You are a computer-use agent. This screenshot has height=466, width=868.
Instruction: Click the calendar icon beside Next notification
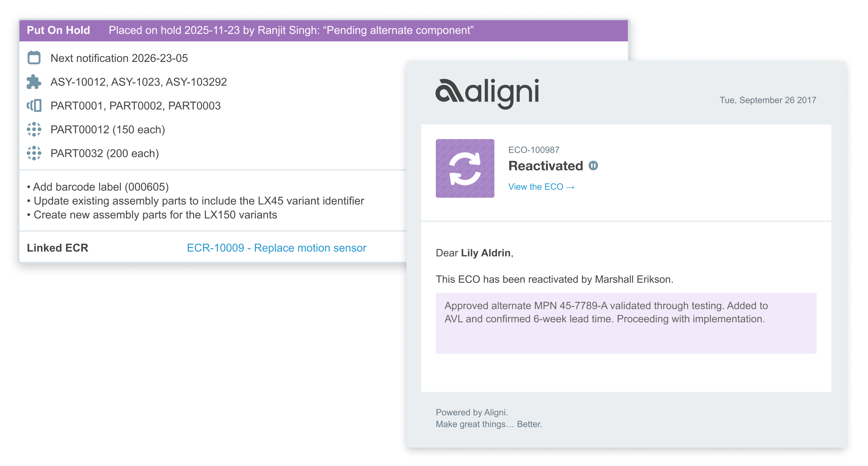point(34,58)
